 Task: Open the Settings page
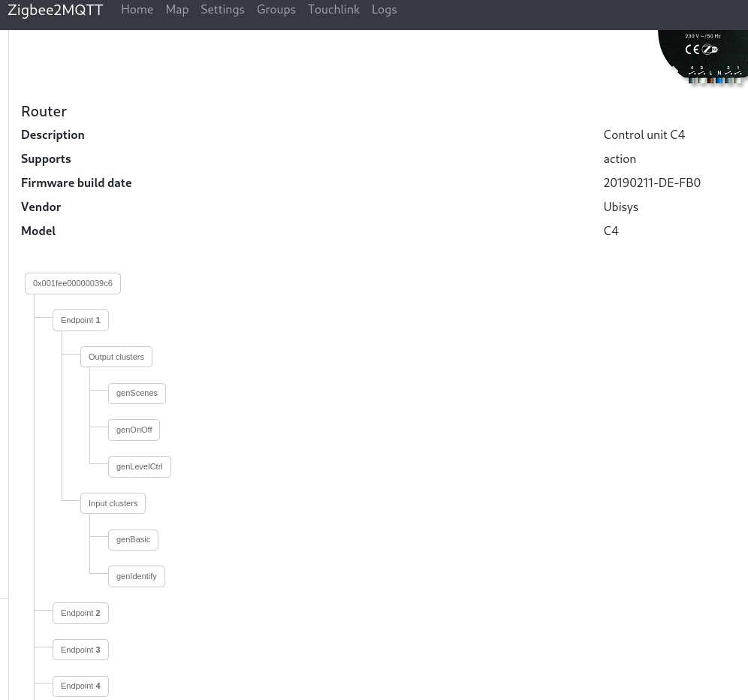(x=222, y=9)
